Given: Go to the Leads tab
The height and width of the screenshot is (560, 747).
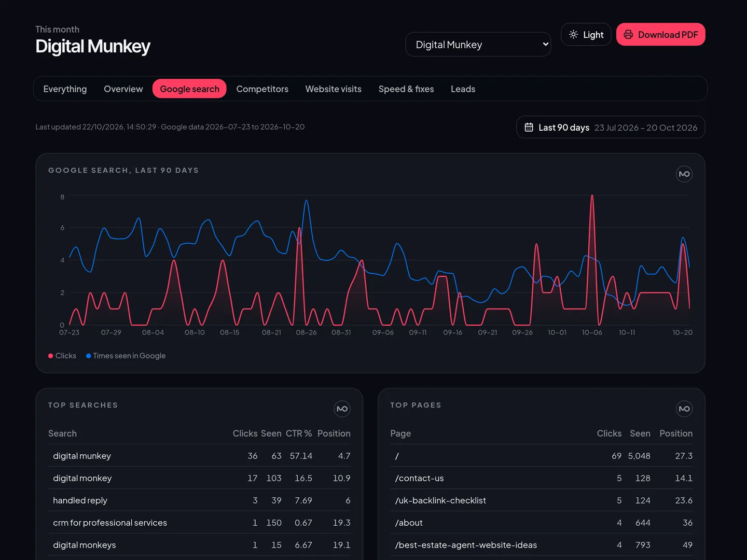Looking at the screenshot, I should (x=463, y=89).
